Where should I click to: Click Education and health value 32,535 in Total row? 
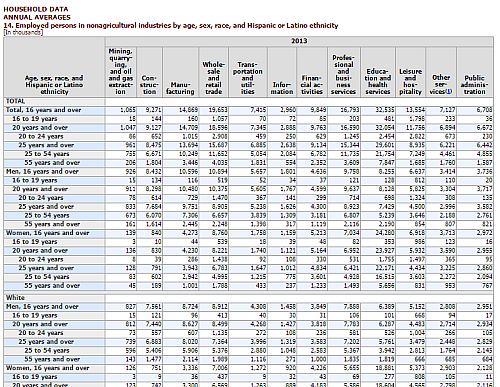385,110
